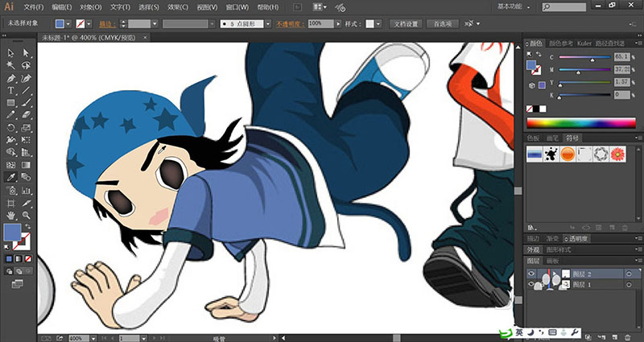644x342 pixels.
Task: Click 文档设置 button
Action: 406,24
